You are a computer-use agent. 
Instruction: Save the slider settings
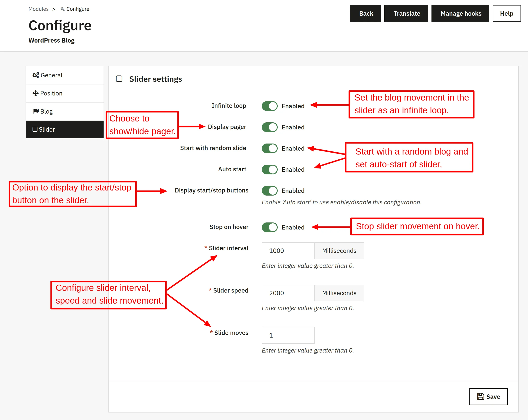tap(488, 396)
